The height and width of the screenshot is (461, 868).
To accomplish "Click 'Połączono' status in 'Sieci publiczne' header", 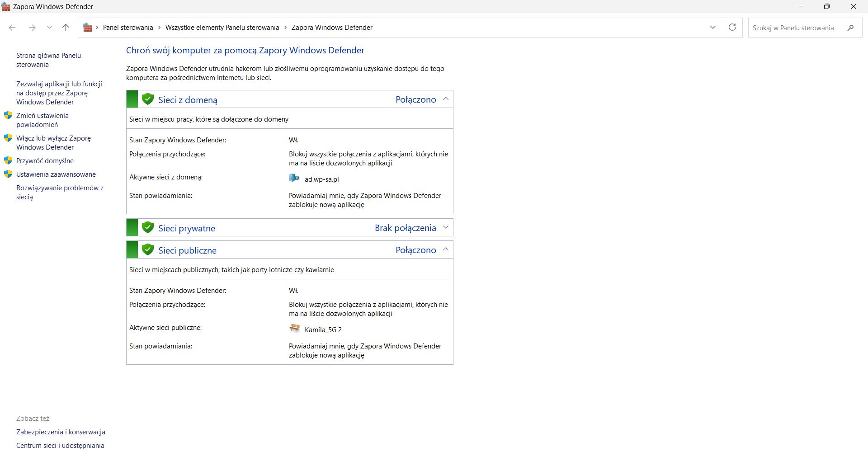I will click(x=416, y=250).
